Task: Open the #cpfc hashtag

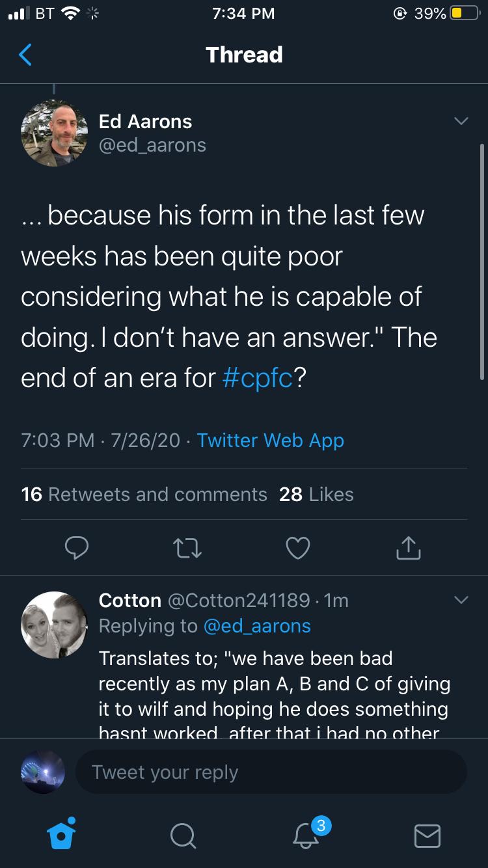Action: (256, 378)
